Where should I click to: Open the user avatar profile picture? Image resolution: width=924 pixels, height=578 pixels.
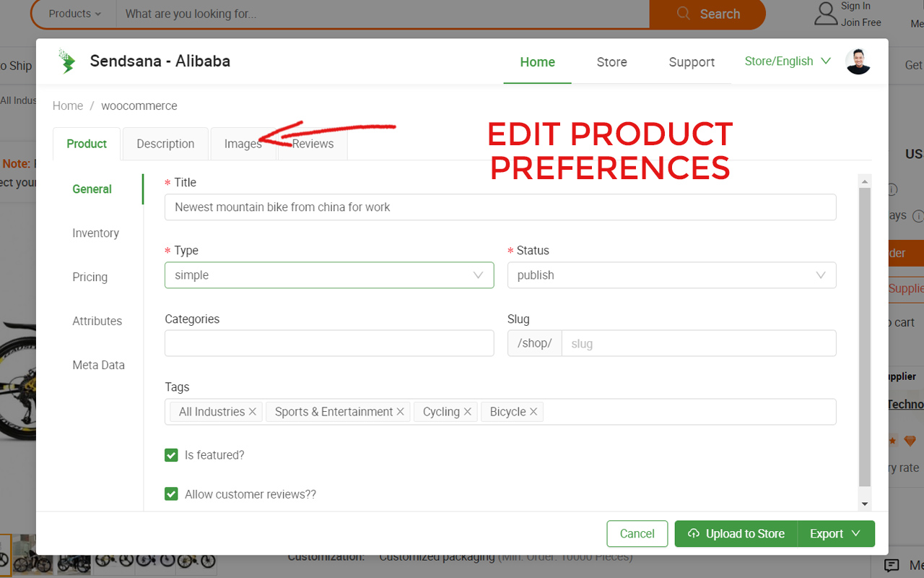(858, 61)
